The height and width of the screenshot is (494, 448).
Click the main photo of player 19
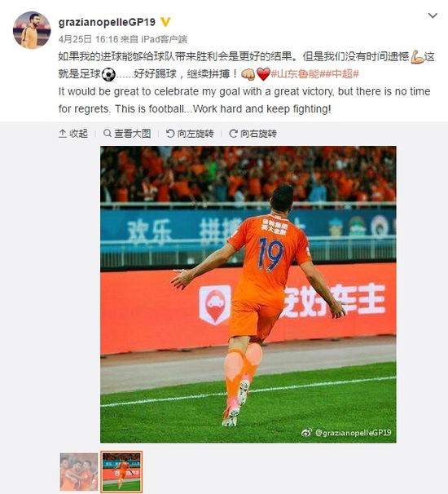tap(248, 294)
